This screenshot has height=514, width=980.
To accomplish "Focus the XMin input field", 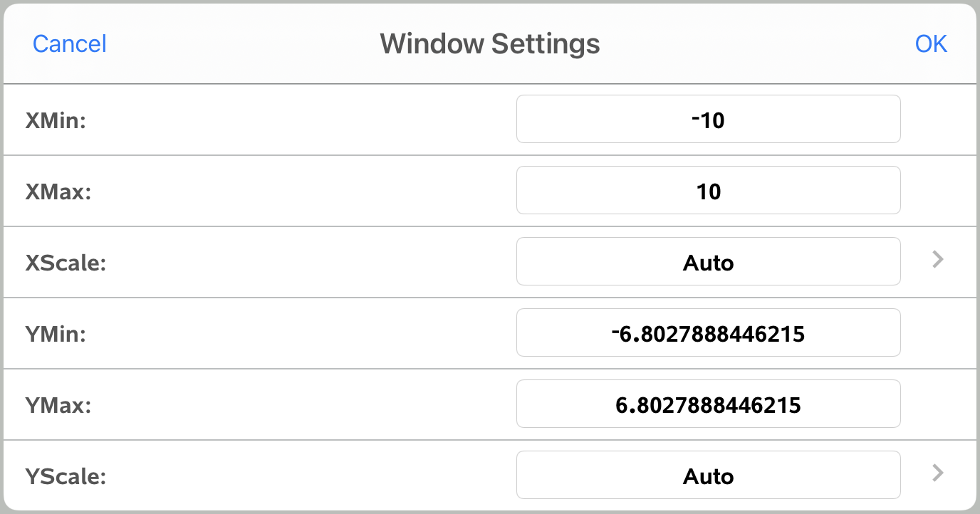I will pyautogui.click(x=708, y=120).
